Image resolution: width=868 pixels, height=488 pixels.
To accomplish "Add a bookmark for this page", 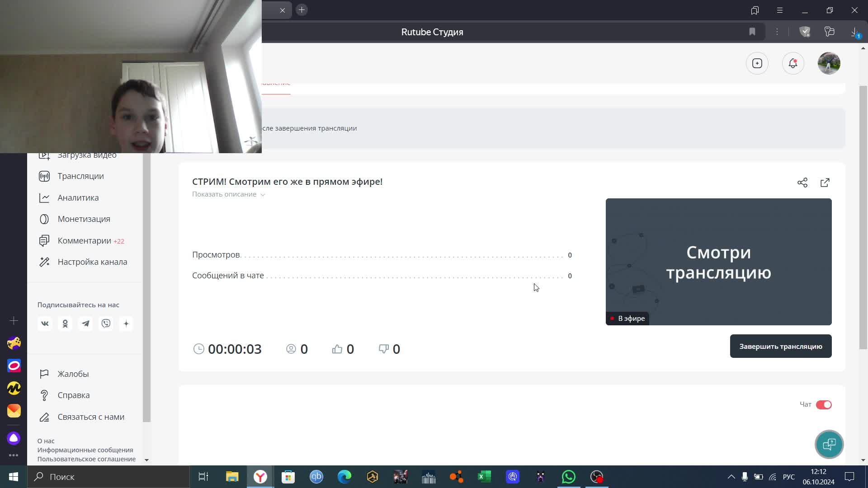I will tap(752, 32).
